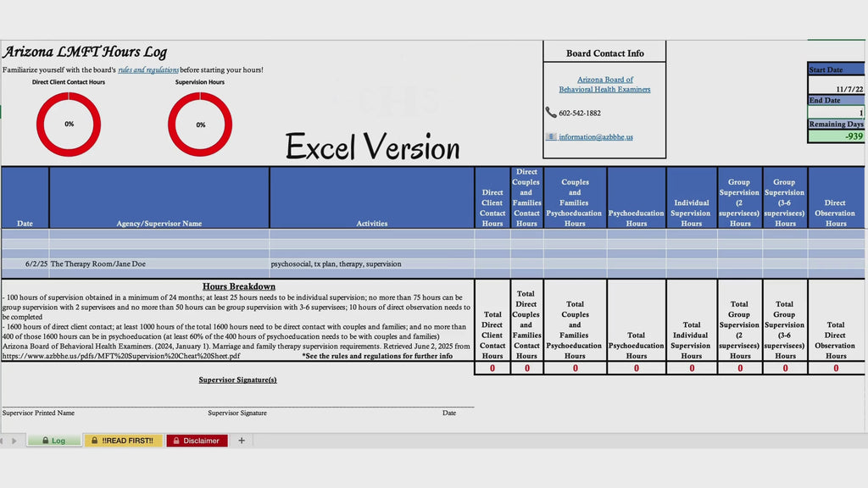Screen dimensions: 868x488
Task: Select the Direct Client Contact Hours donut chart
Action: pos(69,124)
